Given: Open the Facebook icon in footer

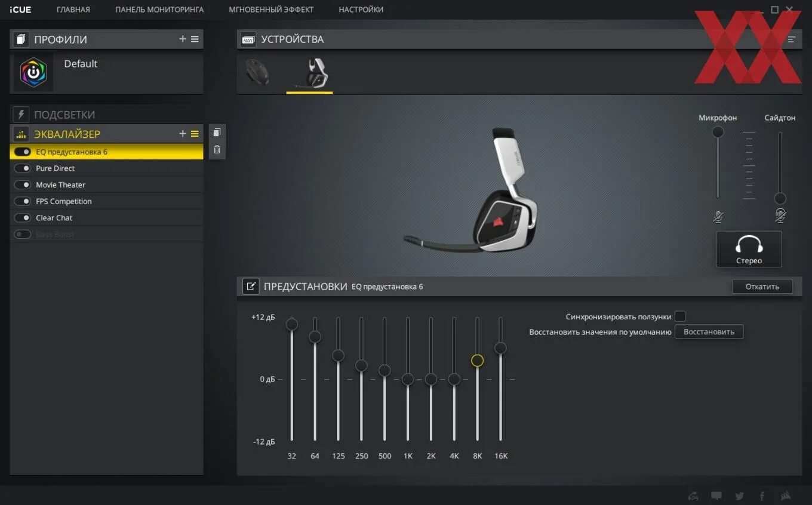Looking at the screenshot, I should click(762, 495).
